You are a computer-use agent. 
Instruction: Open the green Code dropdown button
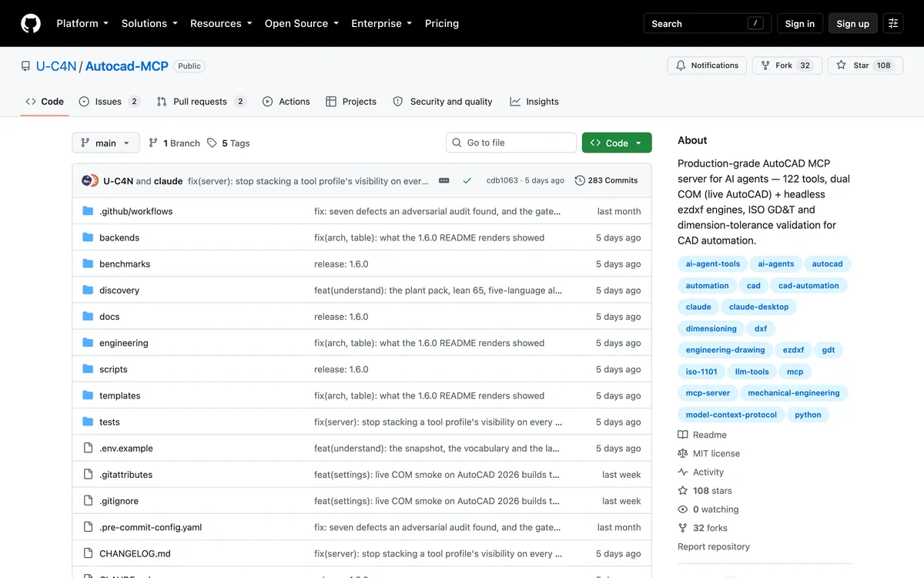pos(617,143)
